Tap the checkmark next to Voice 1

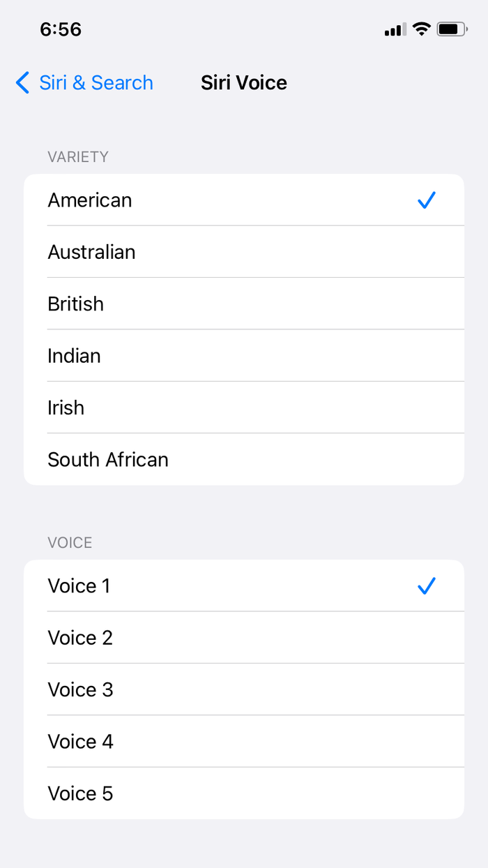(x=427, y=586)
